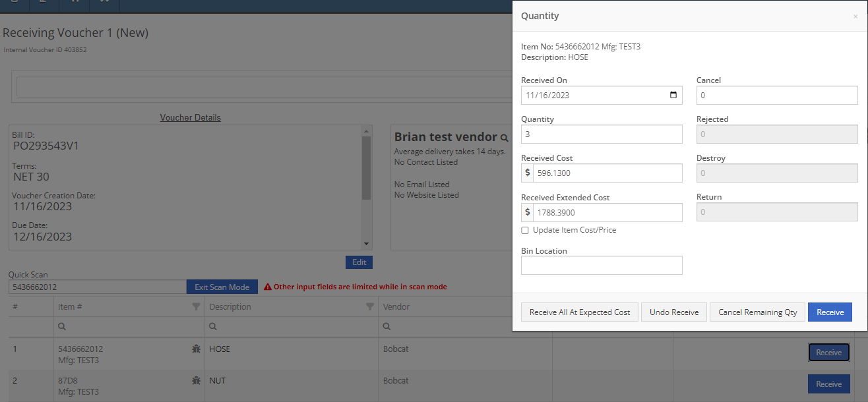Click the Bobcat vendor cell in NUT row
The height and width of the screenshot is (402, 868).
pos(396,380)
